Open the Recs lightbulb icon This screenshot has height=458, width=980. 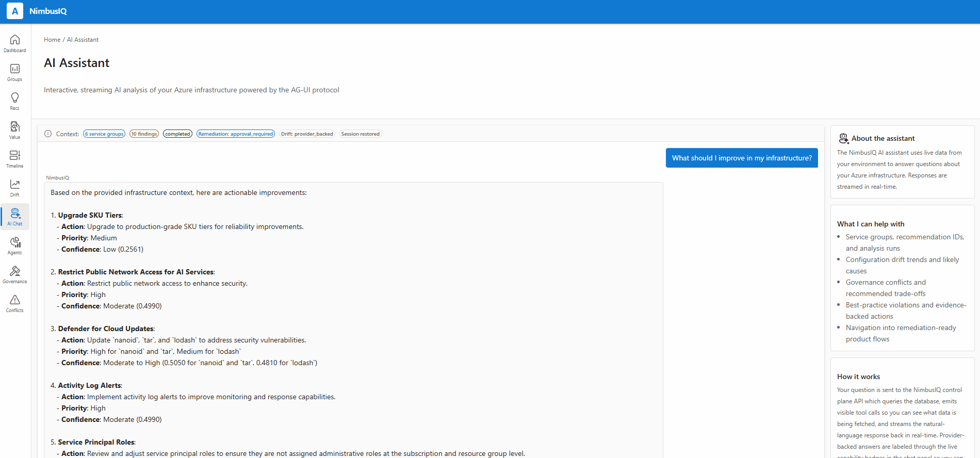coord(15,97)
